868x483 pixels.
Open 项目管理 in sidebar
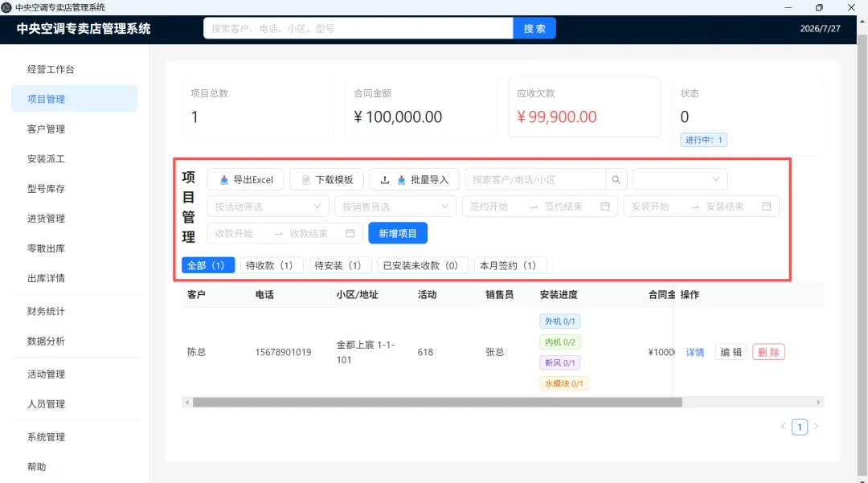(74, 99)
